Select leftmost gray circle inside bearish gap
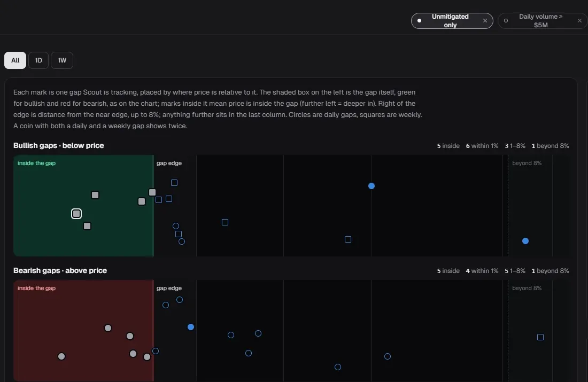 tap(61, 356)
